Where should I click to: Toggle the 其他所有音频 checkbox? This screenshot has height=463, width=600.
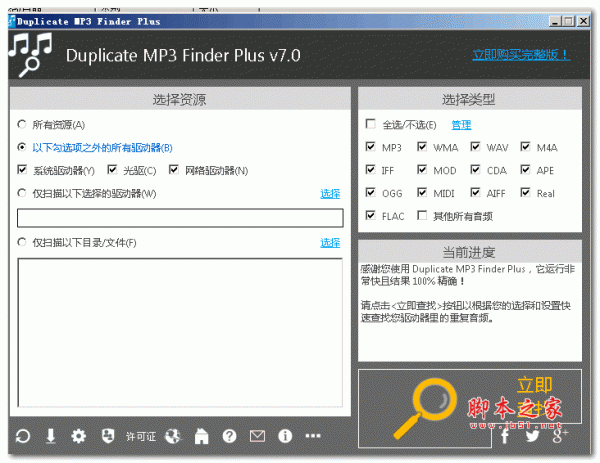point(422,215)
